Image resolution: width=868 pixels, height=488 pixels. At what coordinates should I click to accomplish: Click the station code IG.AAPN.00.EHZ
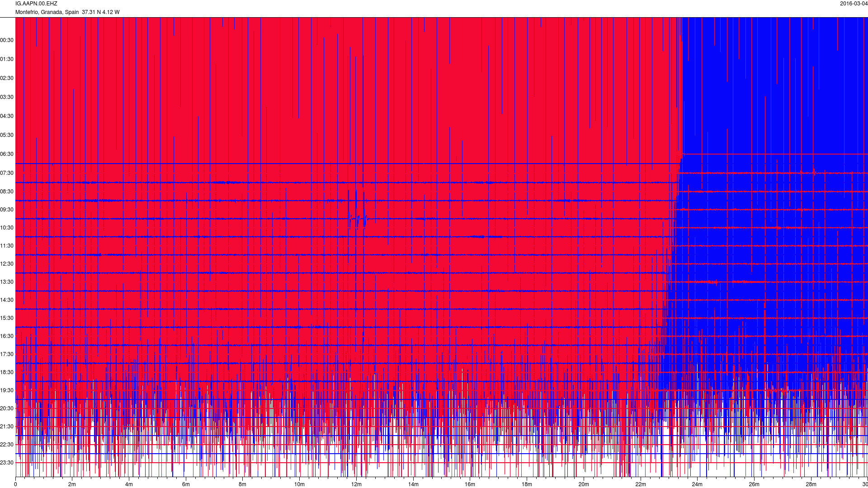click(x=36, y=4)
